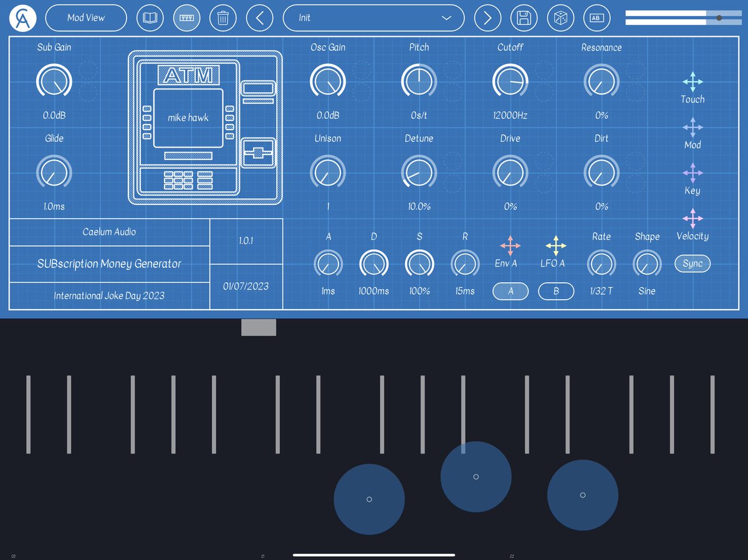Viewport: 748px width, 560px height.
Task: Save preset with floppy disk icon
Action: click(524, 18)
